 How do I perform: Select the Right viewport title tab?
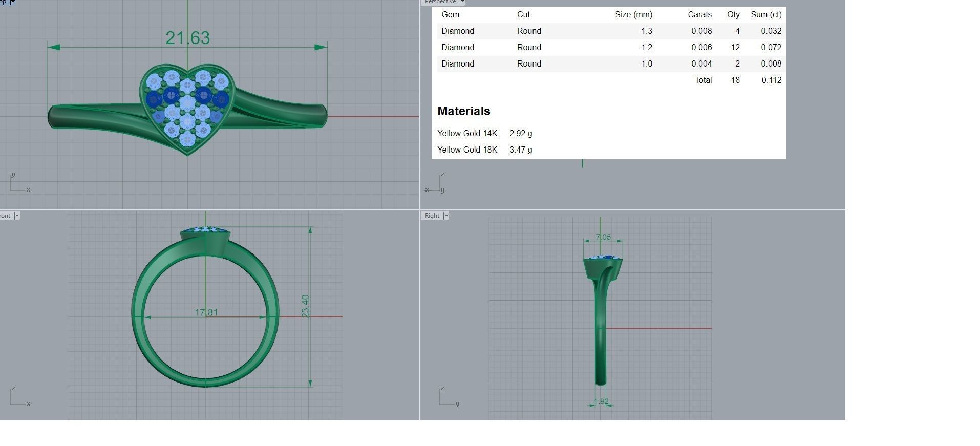point(432,216)
